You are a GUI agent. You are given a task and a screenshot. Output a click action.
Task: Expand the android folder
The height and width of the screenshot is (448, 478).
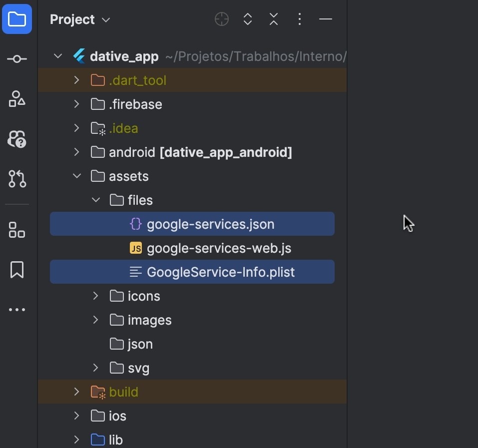(77, 152)
